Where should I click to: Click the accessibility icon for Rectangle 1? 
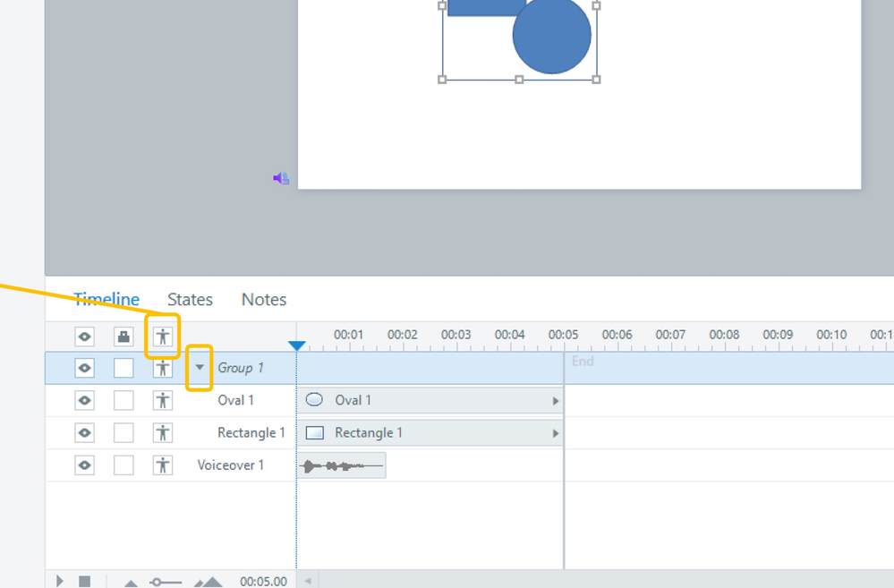pyautogui.click(x=163, y=433)
